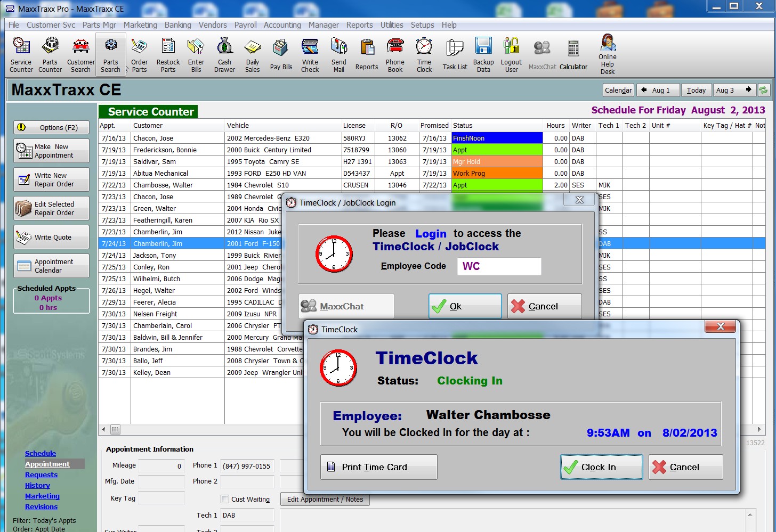The image size is (776, 532).
Task: Open the Customer Svc menu
Action: pos(51,24)
